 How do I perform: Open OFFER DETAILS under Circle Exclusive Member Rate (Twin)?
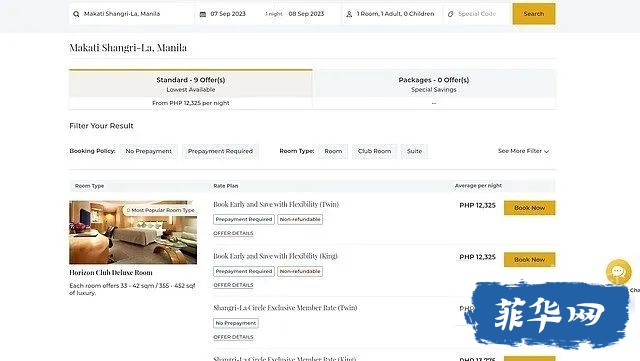[233, 337]
